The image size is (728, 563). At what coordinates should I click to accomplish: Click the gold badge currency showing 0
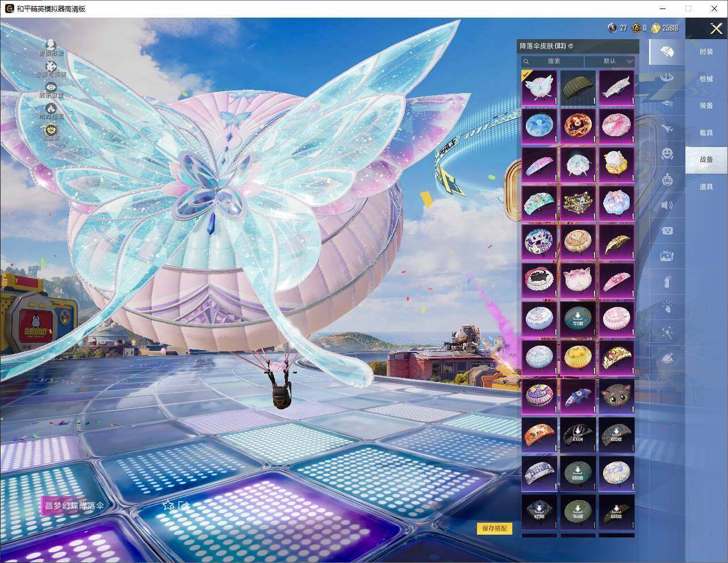(x=637, y=28)
